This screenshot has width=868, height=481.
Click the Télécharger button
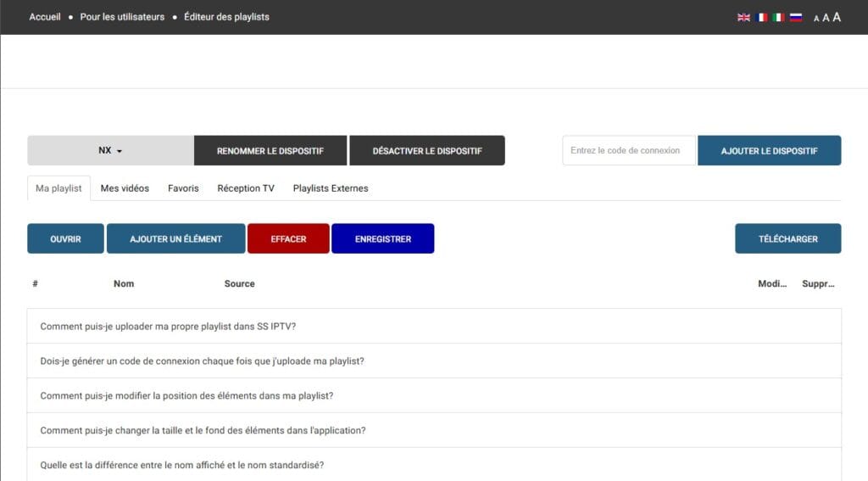pyautogui.click(x=787, y=239)
